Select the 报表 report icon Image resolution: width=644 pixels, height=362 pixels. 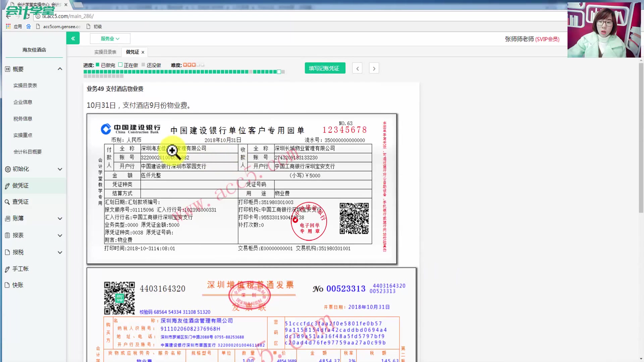coord(7,235)
